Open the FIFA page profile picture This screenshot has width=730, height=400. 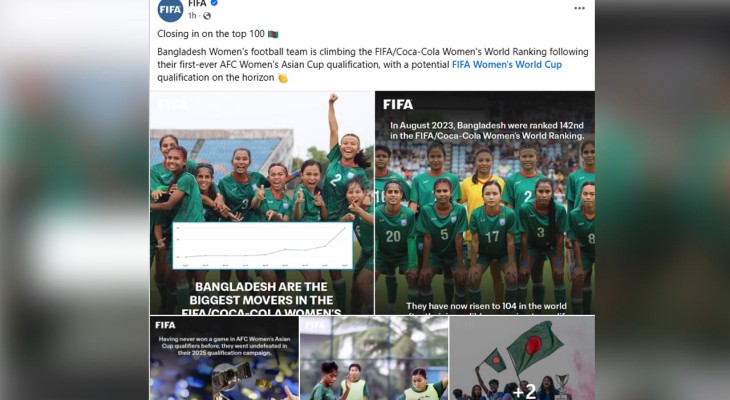170,10
